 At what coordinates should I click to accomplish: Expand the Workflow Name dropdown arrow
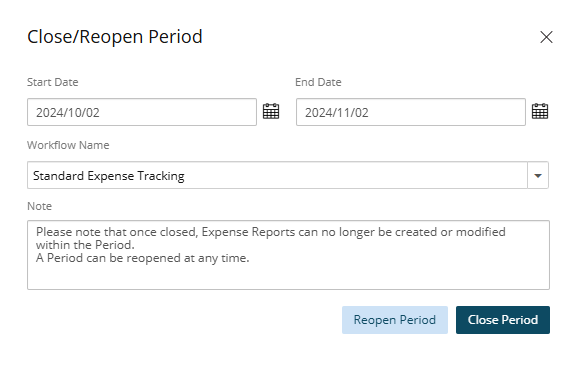pyautogui.click(x=538, y=175)
